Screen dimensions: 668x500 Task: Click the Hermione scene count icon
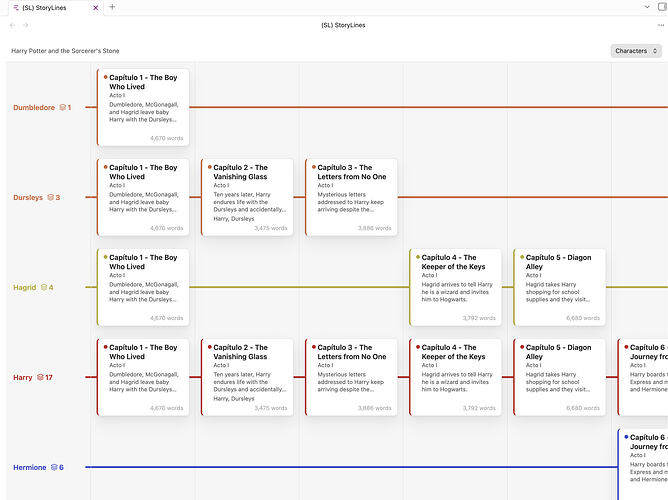tap(54, 467)
